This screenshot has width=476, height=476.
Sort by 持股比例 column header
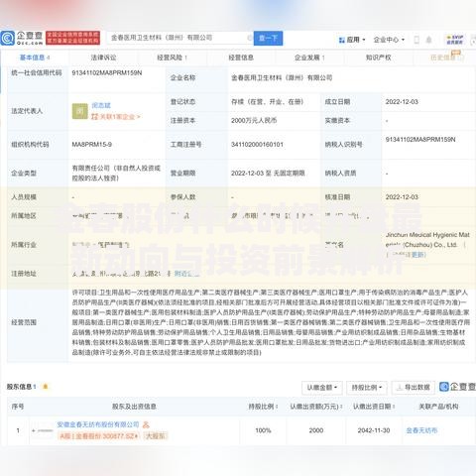click(263, 407)
